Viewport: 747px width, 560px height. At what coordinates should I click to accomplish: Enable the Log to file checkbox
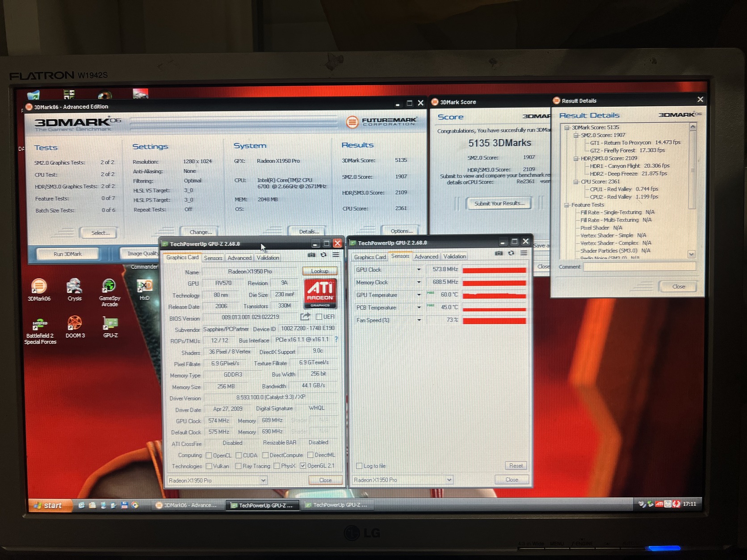(359, 466)
